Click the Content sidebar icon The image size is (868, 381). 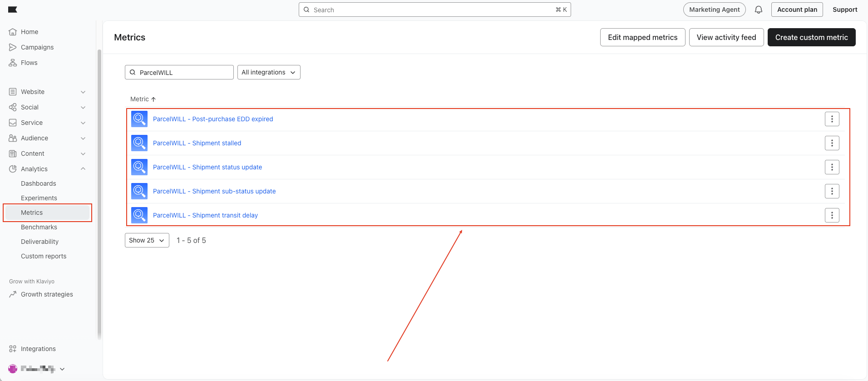tap(13, 153)
